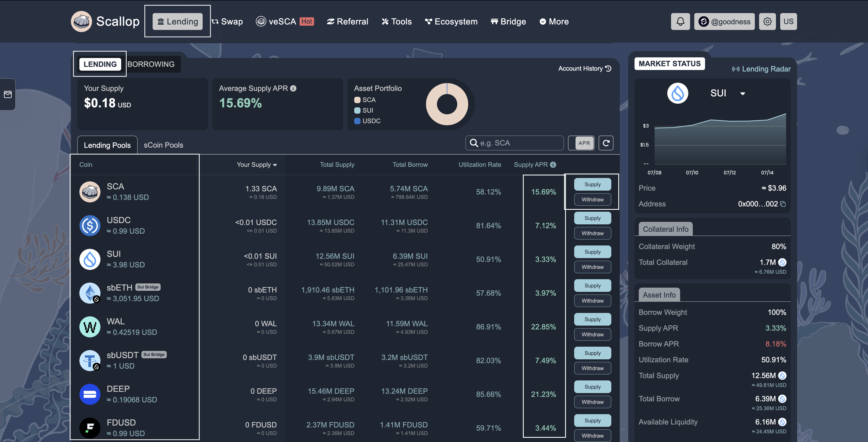Click Supply for the SCA pool
The height and width of the screenshot is (442, 868).
[592, 185]
